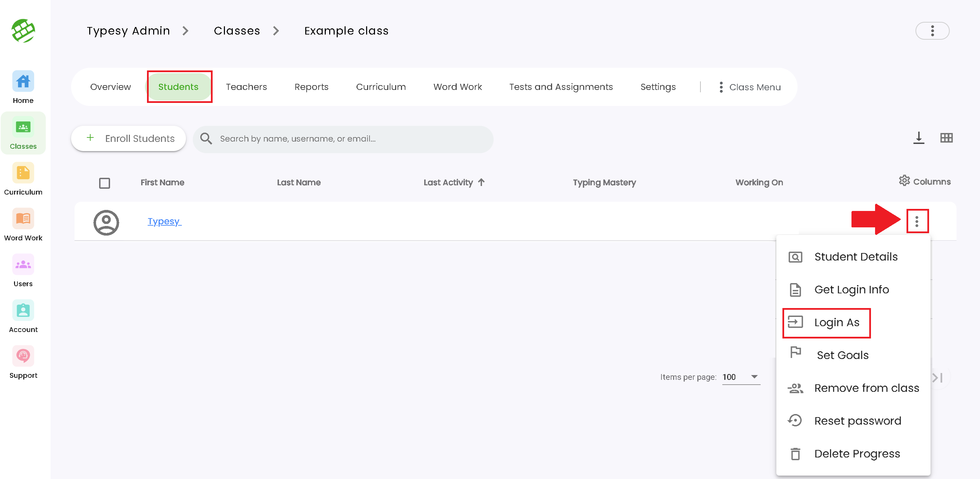Switch to grid view icon
This screenshot has height=479, width=980.
coord(946,138)
